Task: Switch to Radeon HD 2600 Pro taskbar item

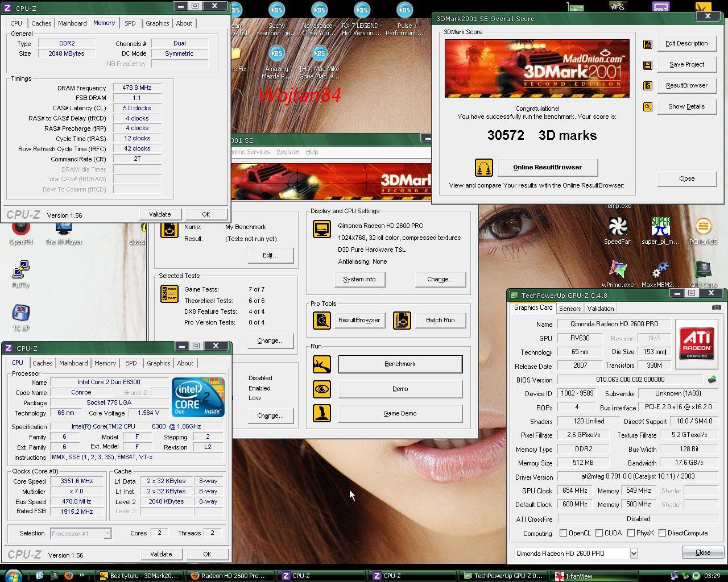Action: 231,576
